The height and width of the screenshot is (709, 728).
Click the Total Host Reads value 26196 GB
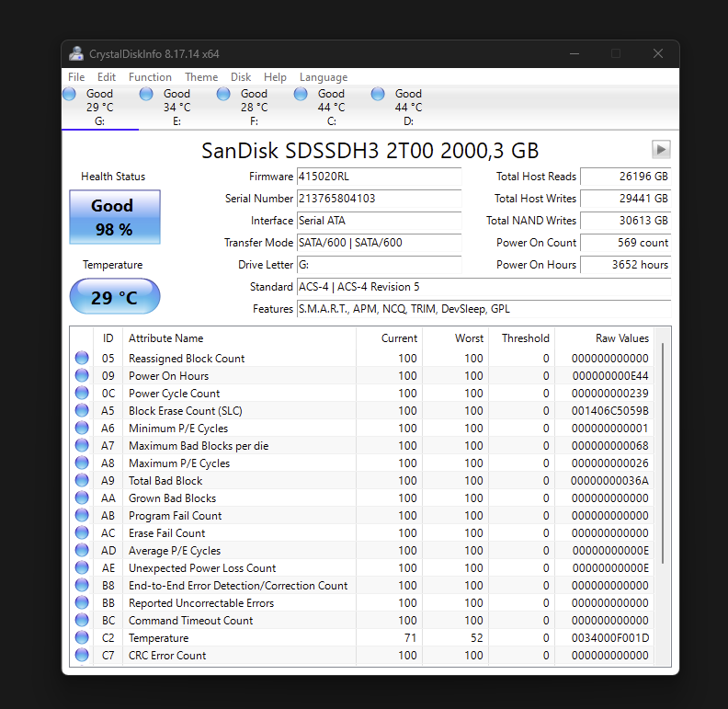[625, 177]
